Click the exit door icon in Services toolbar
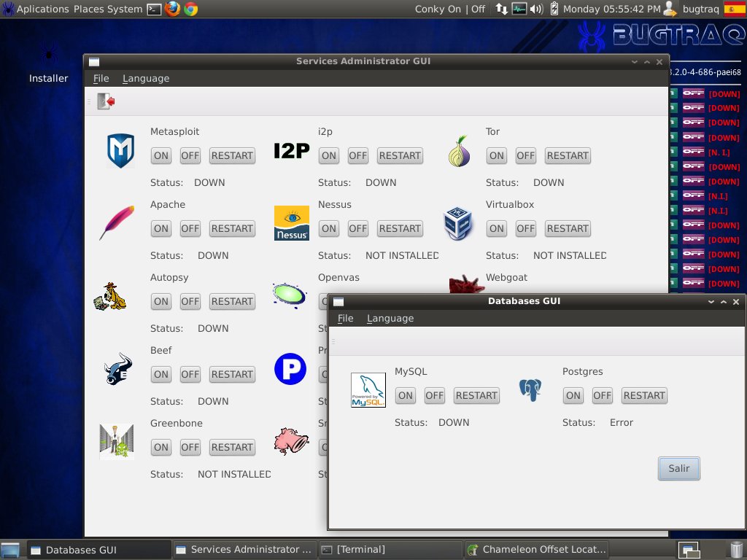Viewport: 747px width, 560px height. click(107, 101)
